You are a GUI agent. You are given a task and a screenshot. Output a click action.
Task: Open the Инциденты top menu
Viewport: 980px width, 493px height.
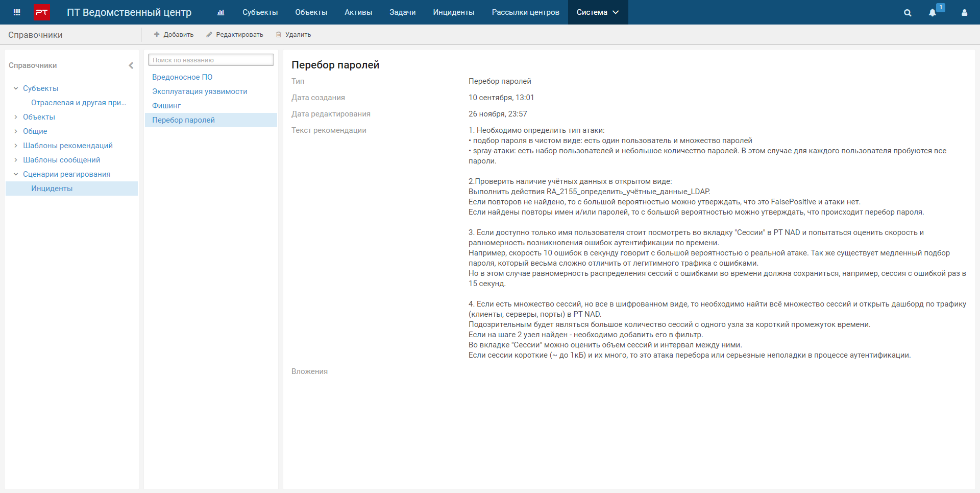point(454,12)
